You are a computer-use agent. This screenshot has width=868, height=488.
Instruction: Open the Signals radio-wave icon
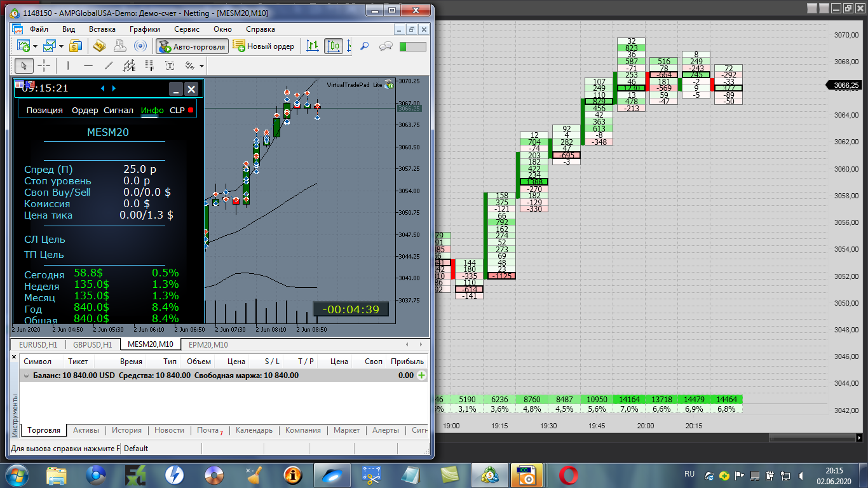(x=140, y=46)
